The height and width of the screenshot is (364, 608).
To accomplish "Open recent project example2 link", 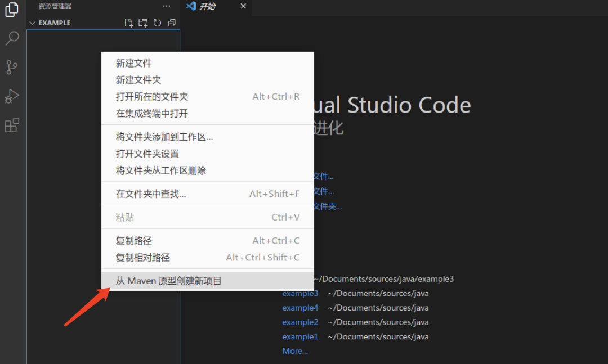I will click(x=300, y=322).
